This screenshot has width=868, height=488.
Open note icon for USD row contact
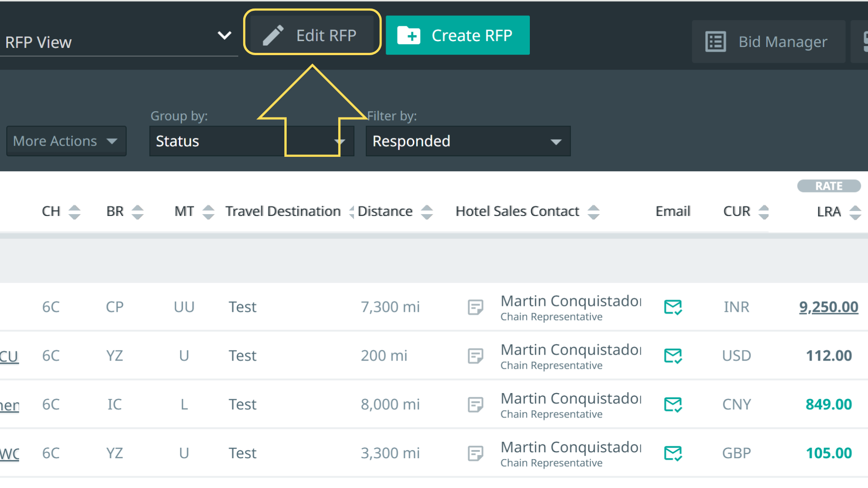[x=475, y=356]
